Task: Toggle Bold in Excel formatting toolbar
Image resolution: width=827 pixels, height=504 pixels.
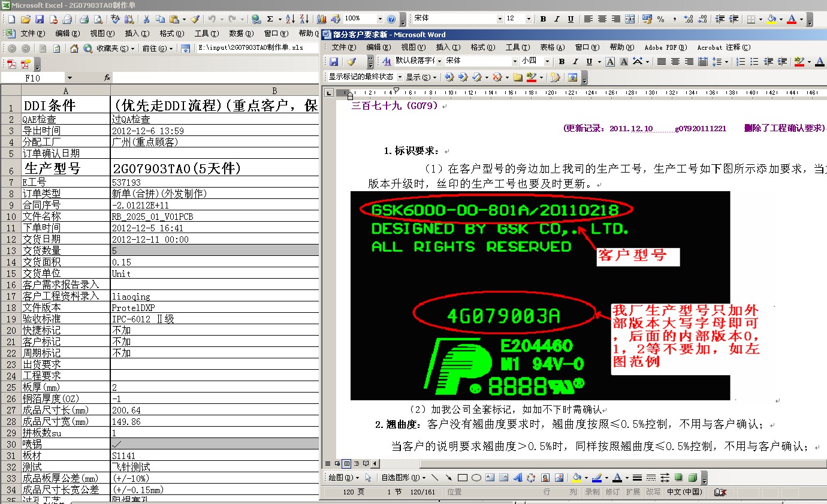Action: pyautogui.click(x=543, y=19)
